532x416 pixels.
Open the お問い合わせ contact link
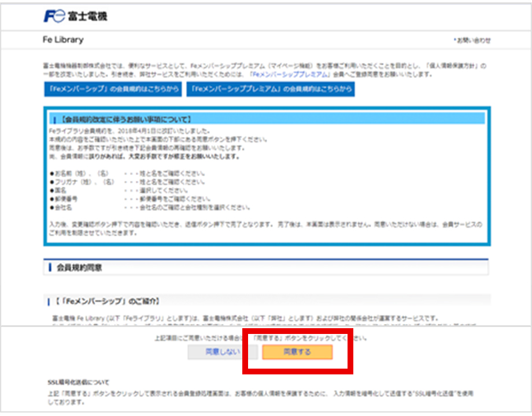(x=472, y=40)
